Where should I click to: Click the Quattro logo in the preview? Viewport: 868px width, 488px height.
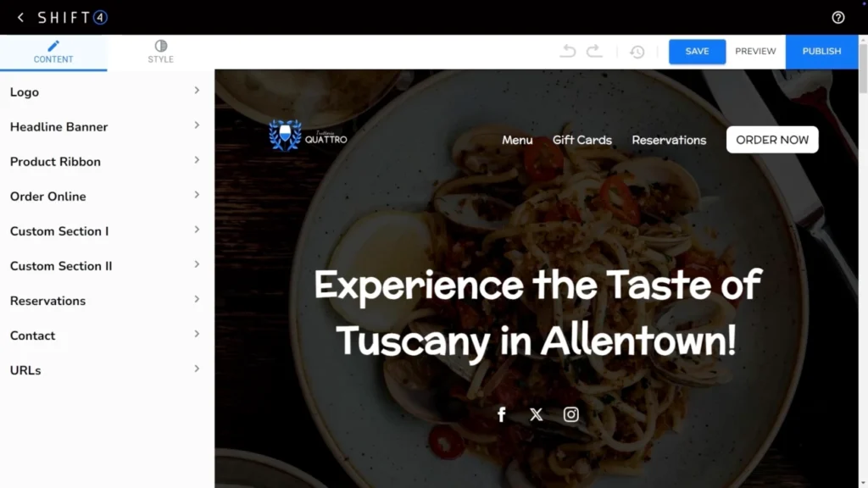[x=308, y=136]
